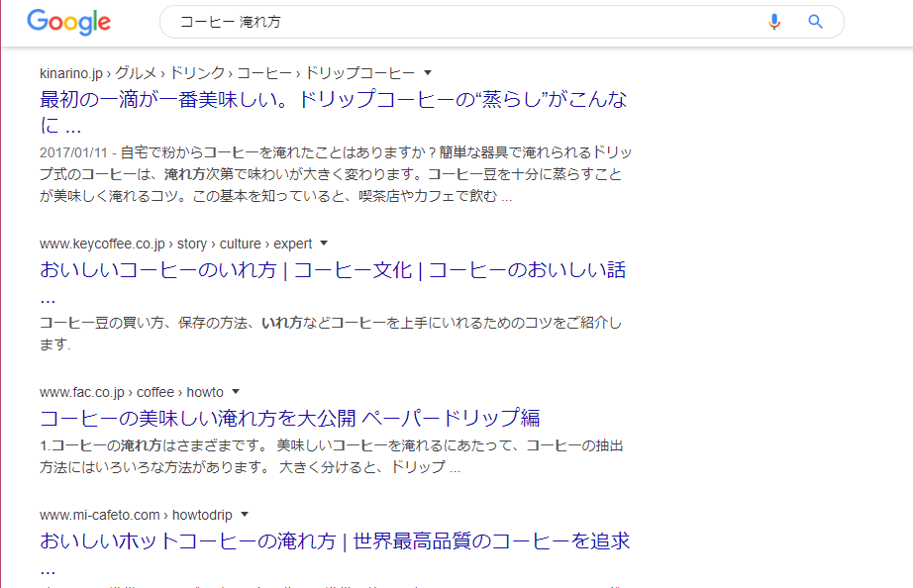Screen dimensions: 913x588
Task: Click the blue magnifier search icon
Action: 815,22
